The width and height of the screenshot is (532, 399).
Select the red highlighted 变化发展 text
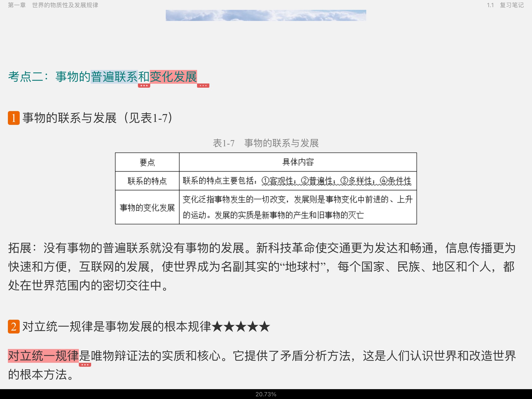pos(173,77)
